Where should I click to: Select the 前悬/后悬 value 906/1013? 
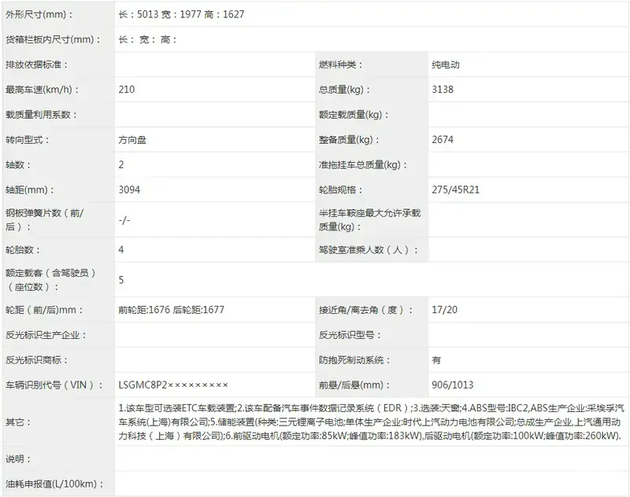pos(453,384)
